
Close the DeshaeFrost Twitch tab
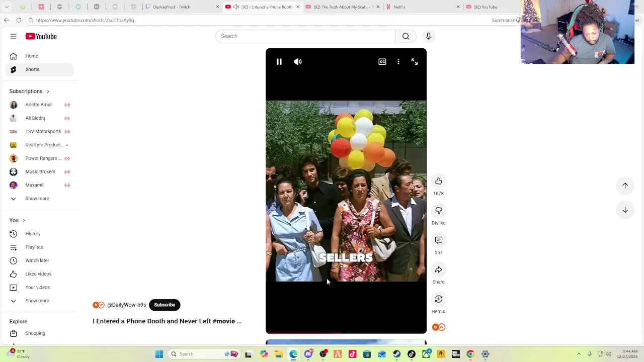tap(217, 7)
